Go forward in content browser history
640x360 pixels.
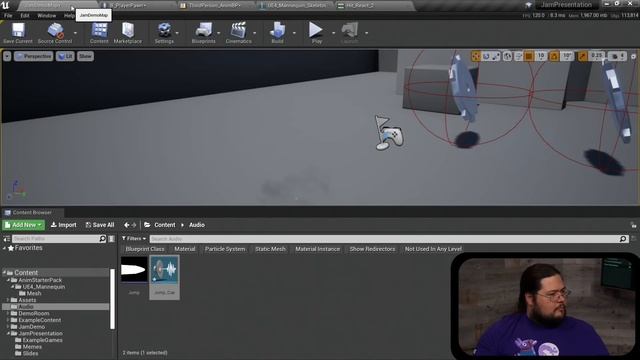click(134, 225)
